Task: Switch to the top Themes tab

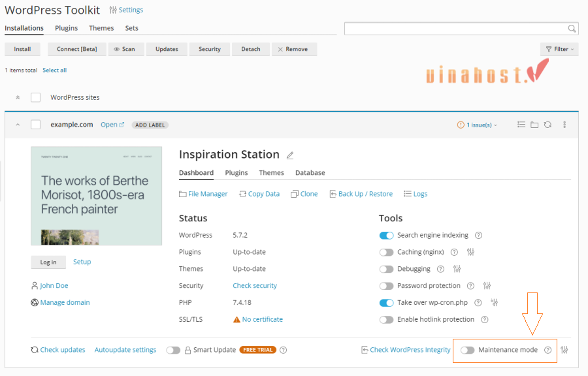Action: click(101, 28)
